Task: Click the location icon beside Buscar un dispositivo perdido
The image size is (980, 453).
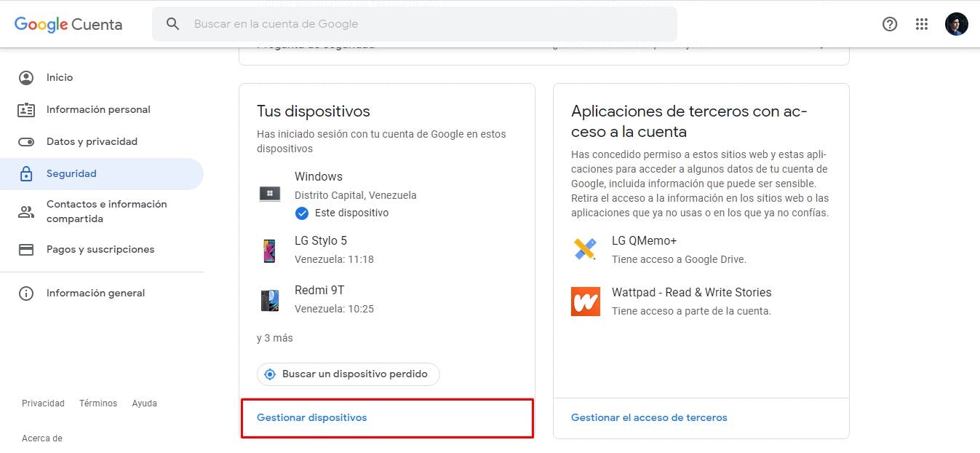Action: tap(270, 374)
